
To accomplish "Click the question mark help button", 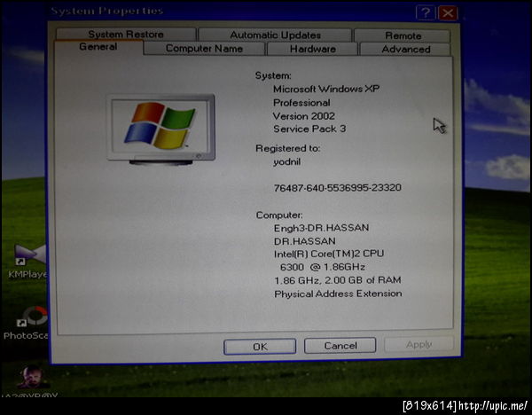I will (426, 13).
